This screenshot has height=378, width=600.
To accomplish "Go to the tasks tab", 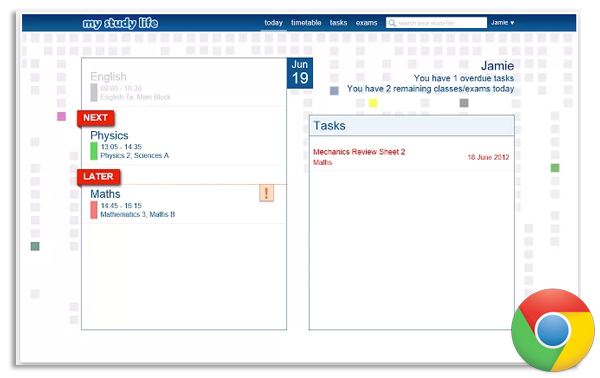I will point(338,23).
